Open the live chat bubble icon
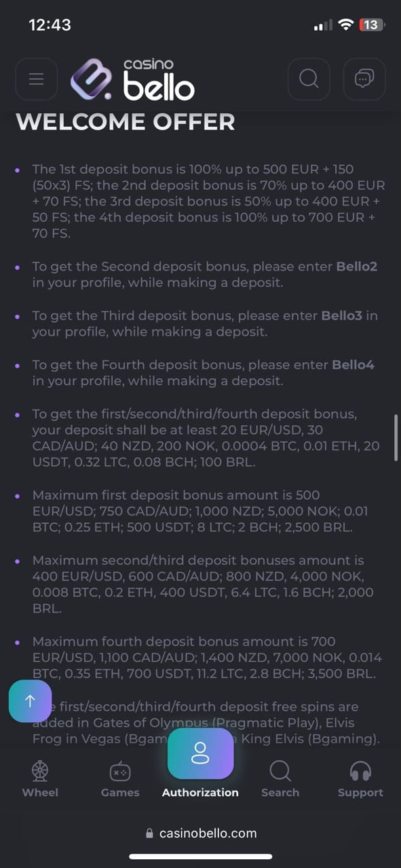This screenshot has height=868, width=401. tap(364, 79)
